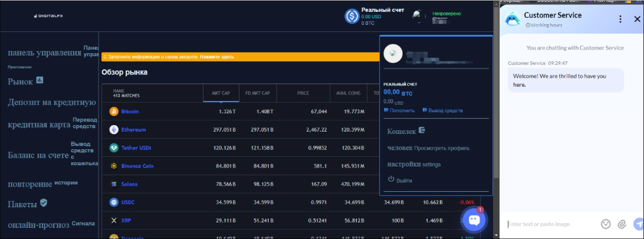
Task: Open the Solana link
Action: pos(129,184)
